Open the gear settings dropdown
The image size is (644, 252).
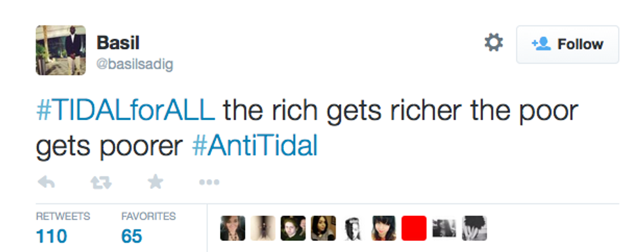[x=494, y=43]
